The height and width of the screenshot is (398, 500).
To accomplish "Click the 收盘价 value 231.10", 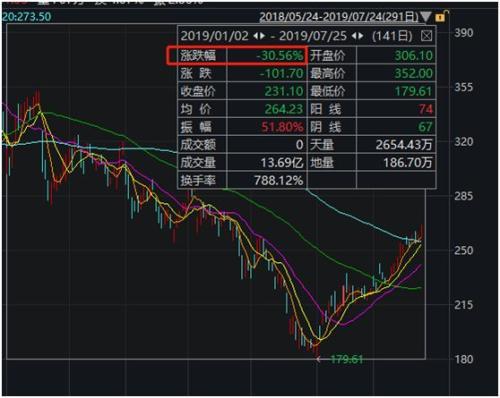I will tap(284, 91).
